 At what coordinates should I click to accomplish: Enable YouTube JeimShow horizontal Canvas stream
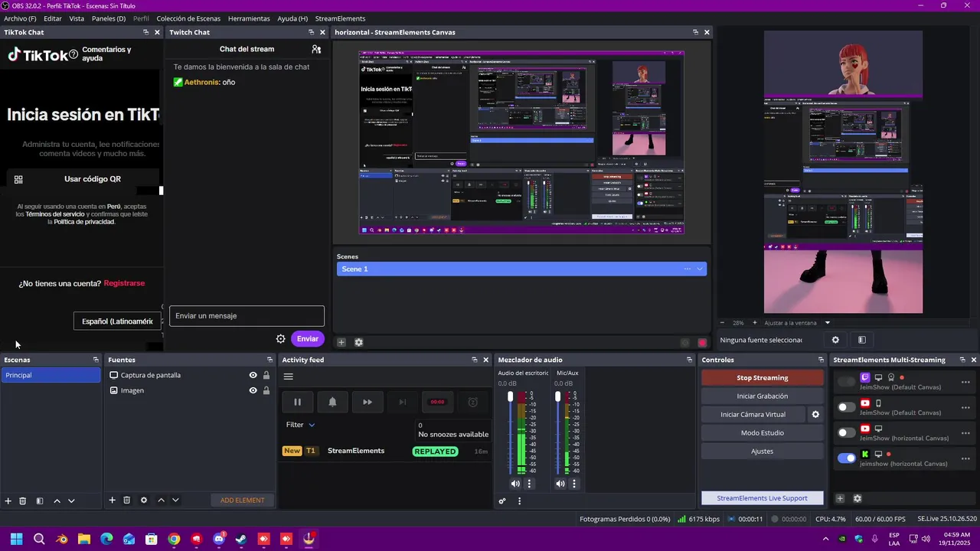[846, 433]
